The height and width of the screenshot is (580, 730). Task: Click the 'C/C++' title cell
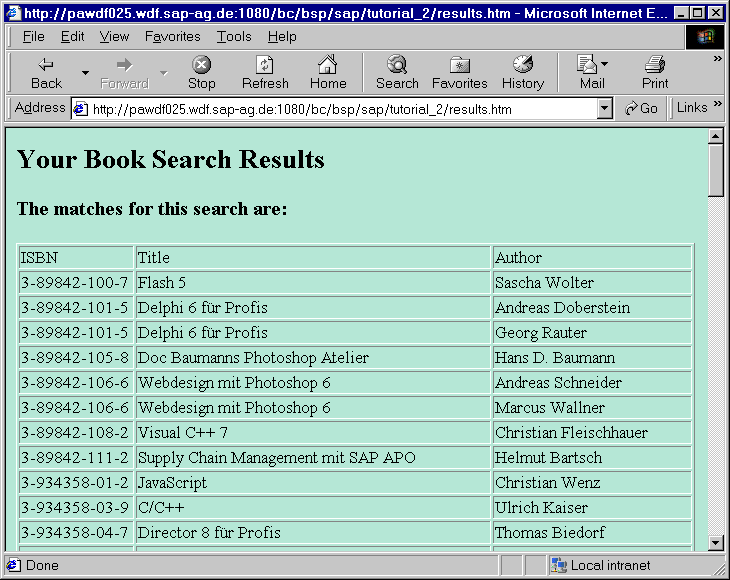point(313,508)
